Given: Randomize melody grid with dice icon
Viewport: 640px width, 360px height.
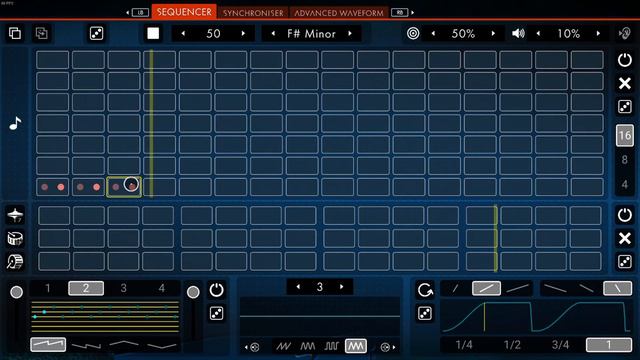Looking at the screenshot, I should click(624, 107).
